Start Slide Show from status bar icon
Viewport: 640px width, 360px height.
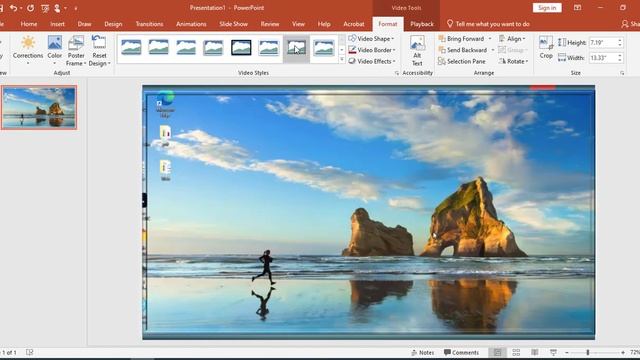click(553, 353)
